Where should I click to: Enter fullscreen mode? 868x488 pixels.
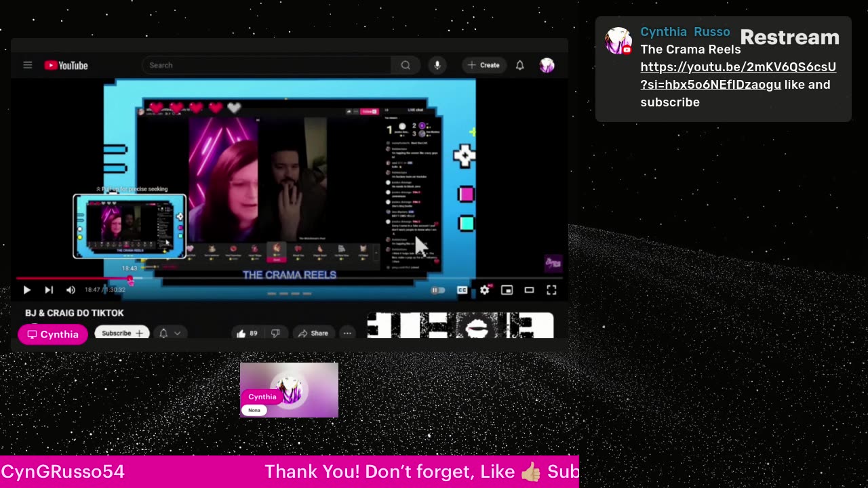point(551,290)
